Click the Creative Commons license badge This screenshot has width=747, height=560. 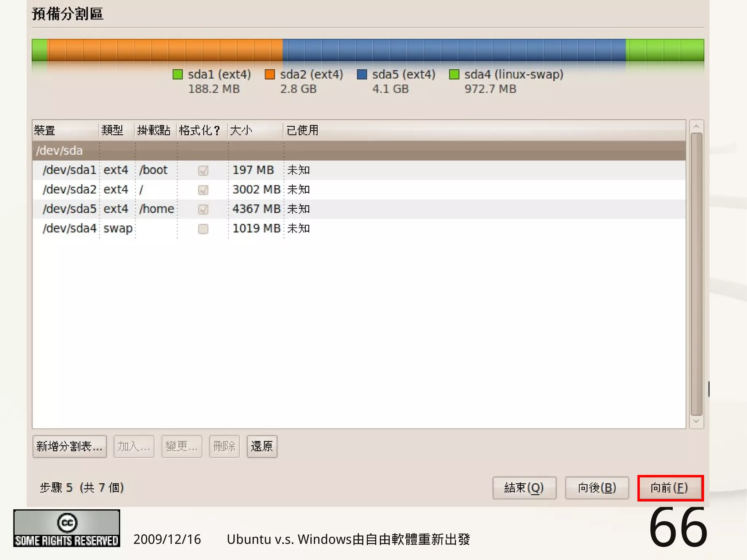[67, 528]
